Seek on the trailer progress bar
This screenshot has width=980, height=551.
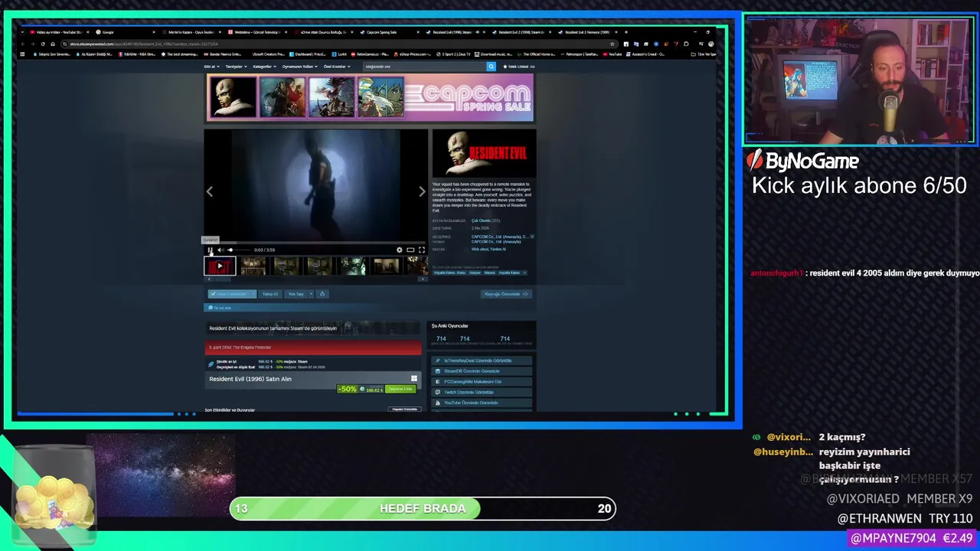pos(315,243)
